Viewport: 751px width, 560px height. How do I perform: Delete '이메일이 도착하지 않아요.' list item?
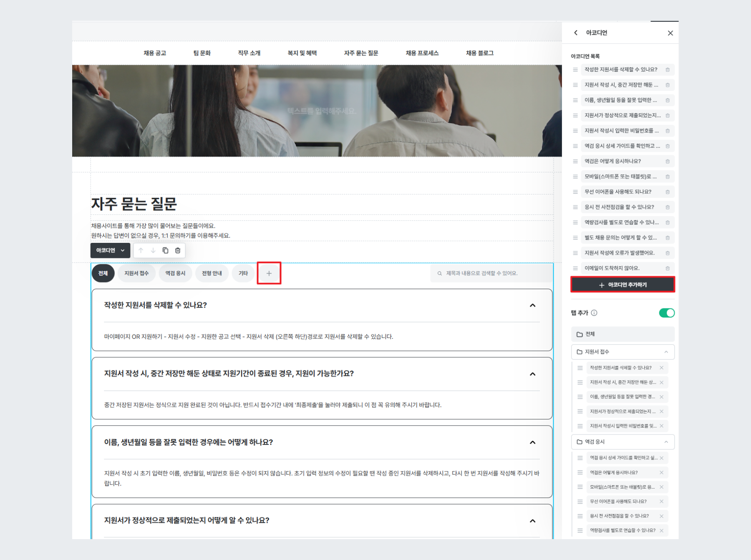pos(668,268)
